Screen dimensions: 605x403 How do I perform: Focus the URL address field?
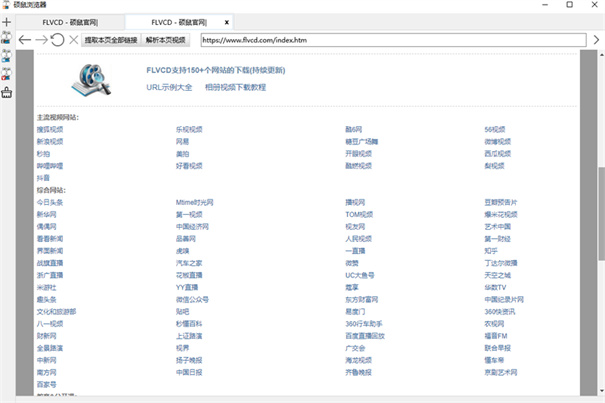coord(394,40)
